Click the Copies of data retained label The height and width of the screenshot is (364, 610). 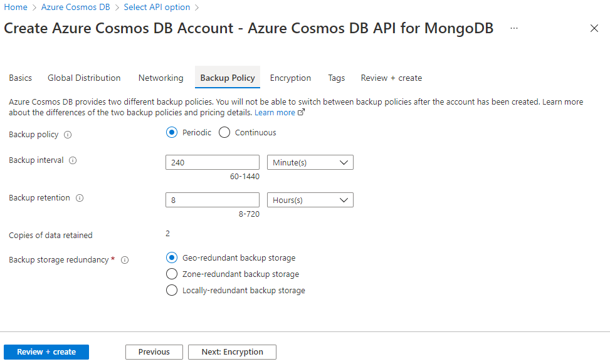pos(51,236)
